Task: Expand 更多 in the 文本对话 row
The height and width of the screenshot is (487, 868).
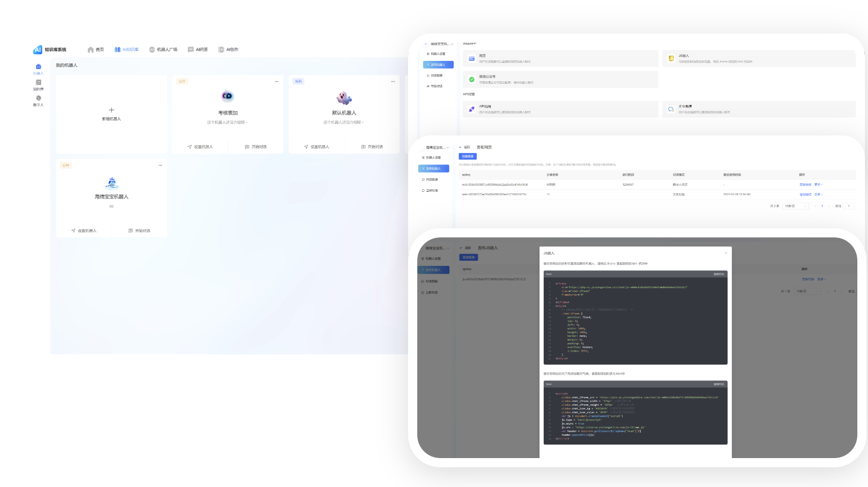Action: point(818,194)
